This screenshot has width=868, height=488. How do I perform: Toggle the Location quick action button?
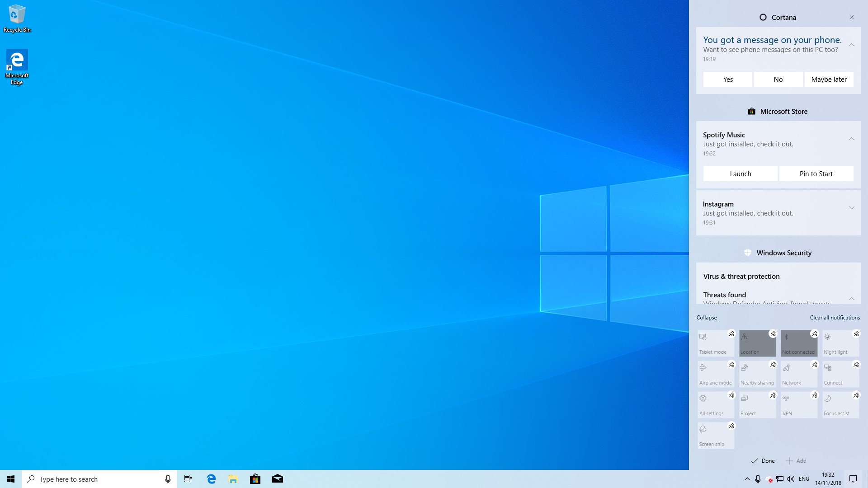[758, 343]
